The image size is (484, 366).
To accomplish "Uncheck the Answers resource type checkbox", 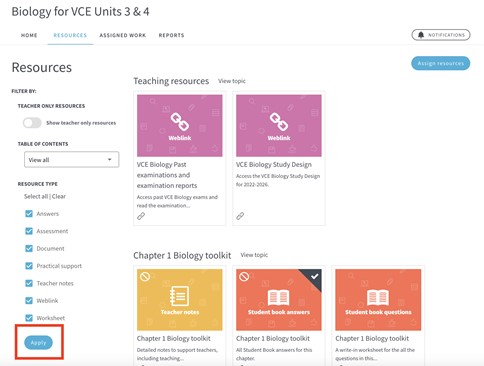I will (x=29, y=214).
